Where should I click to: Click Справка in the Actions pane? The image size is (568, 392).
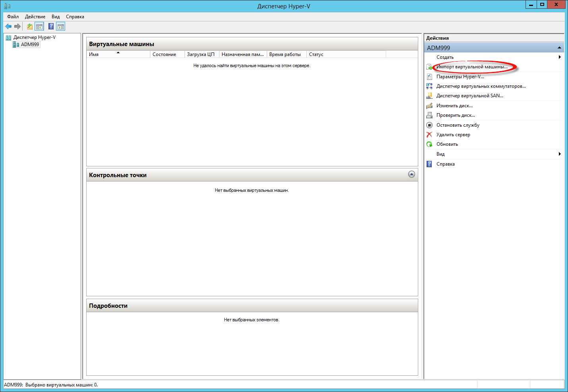[446, 164]
